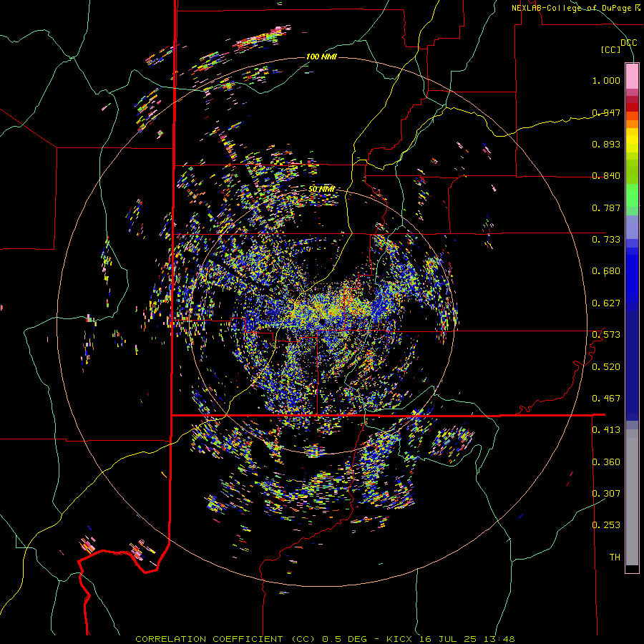644x644 pixels.
Task: Click the 0.627 color scale label
Action: [x=606, y=303]
